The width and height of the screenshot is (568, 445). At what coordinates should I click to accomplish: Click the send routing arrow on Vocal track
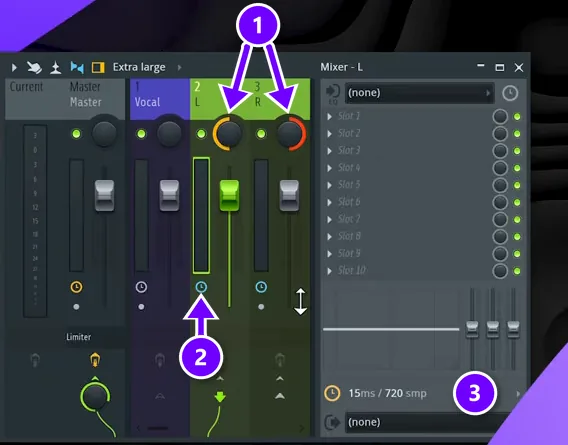(160, 396)
